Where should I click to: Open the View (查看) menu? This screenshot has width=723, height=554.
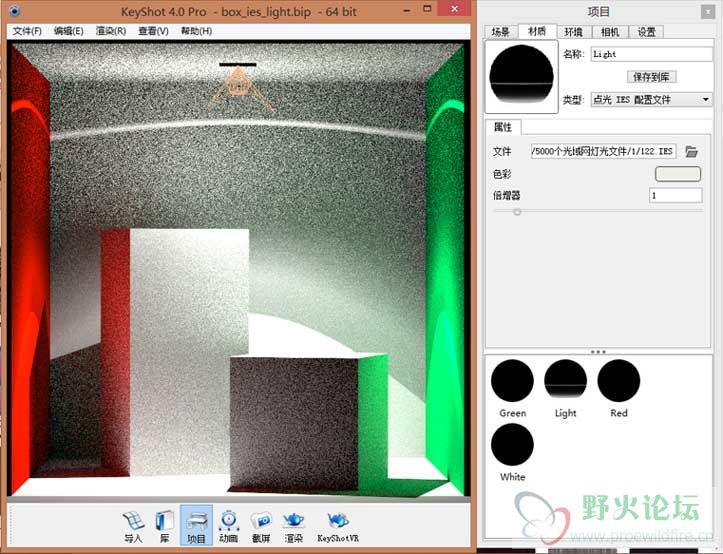coord(153,31)
